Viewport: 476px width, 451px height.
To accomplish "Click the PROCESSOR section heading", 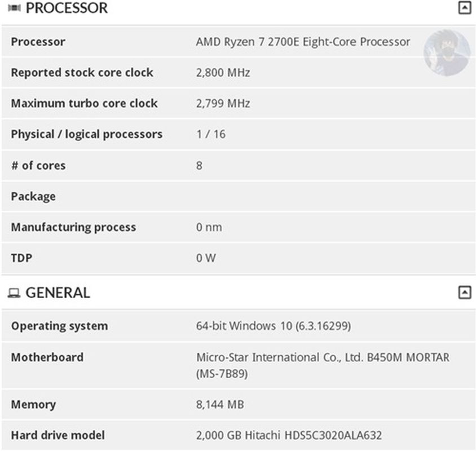I will click(x=67, y=8).
